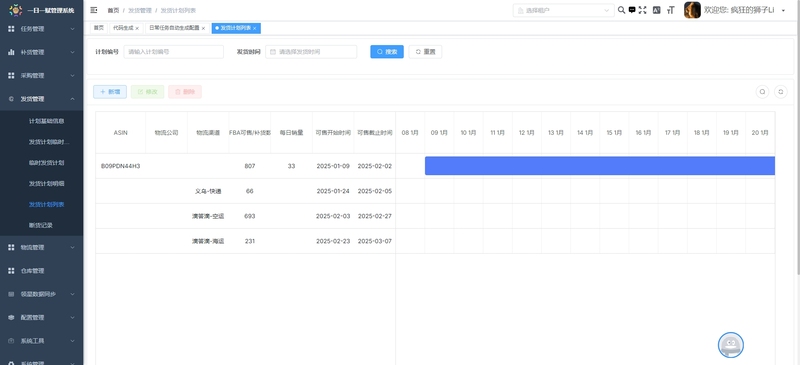Open 计划基础信息 submenu item
800x365 pixels.
[46, 121]
